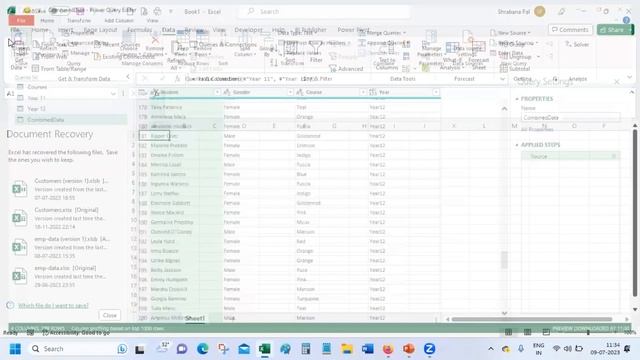Open the Developer tab
Viewport: 640px width, 360px height.
pos(249,30)
